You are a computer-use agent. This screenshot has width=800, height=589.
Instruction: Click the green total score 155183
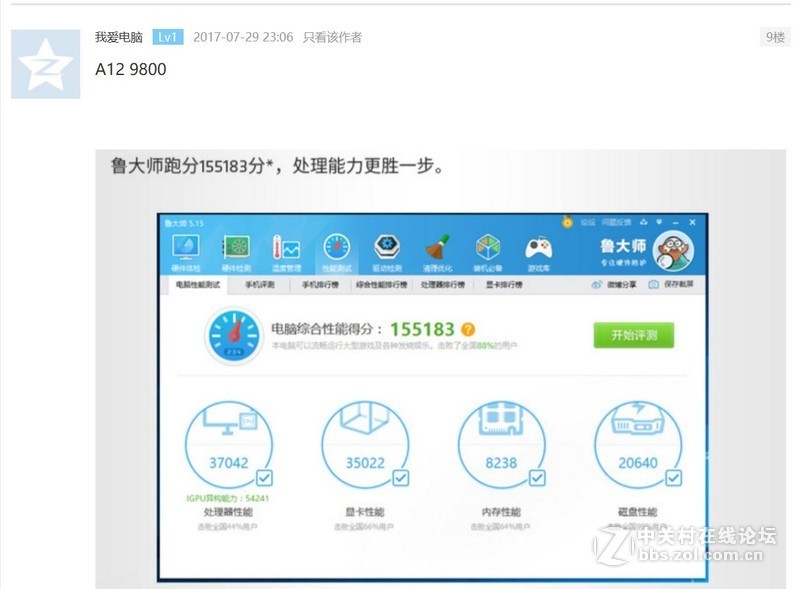tap(422, 329)
